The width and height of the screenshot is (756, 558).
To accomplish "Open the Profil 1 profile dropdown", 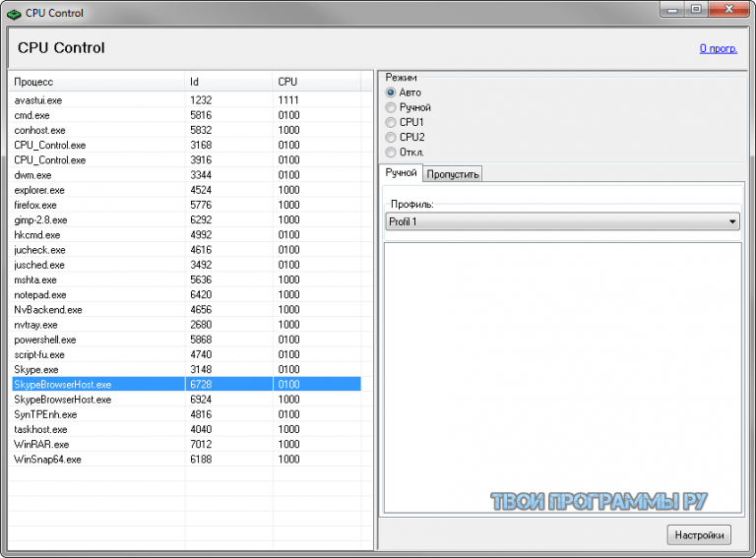I will pos(563,221).
